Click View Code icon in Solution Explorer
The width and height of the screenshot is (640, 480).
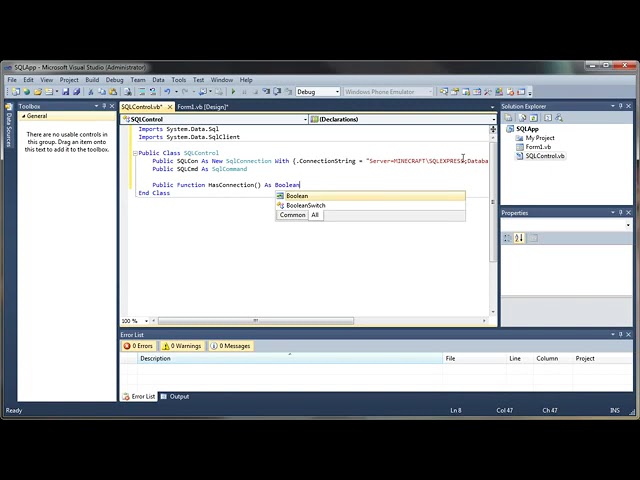point(548,118)
